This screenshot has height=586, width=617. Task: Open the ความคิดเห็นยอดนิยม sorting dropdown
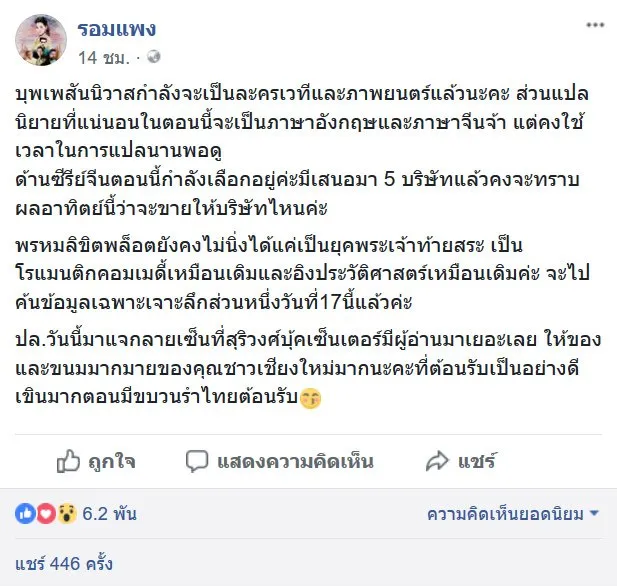[x=505, y=515]
